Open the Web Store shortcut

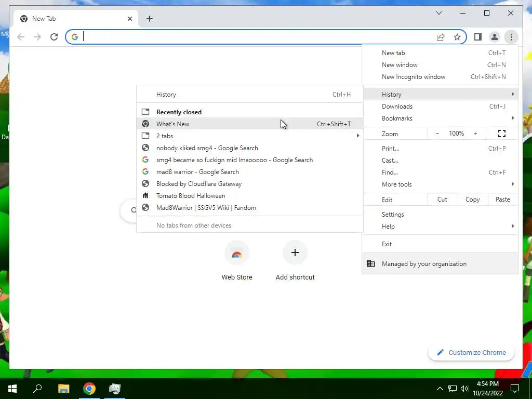237,261
